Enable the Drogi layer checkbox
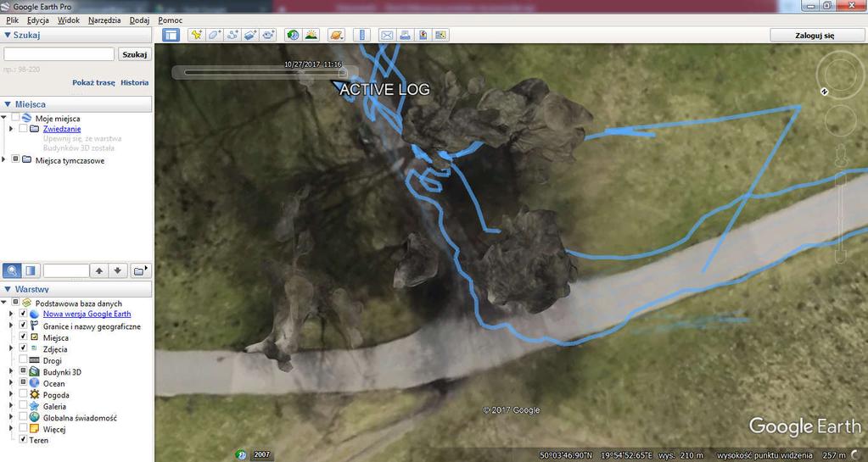The width and height of the screenshot is (868, 462). 23,360
